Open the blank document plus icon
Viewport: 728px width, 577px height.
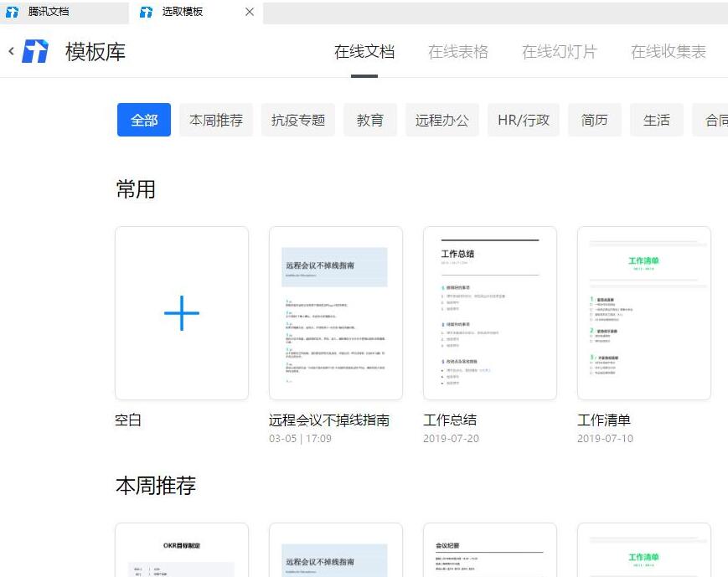(x=181, y=313)
